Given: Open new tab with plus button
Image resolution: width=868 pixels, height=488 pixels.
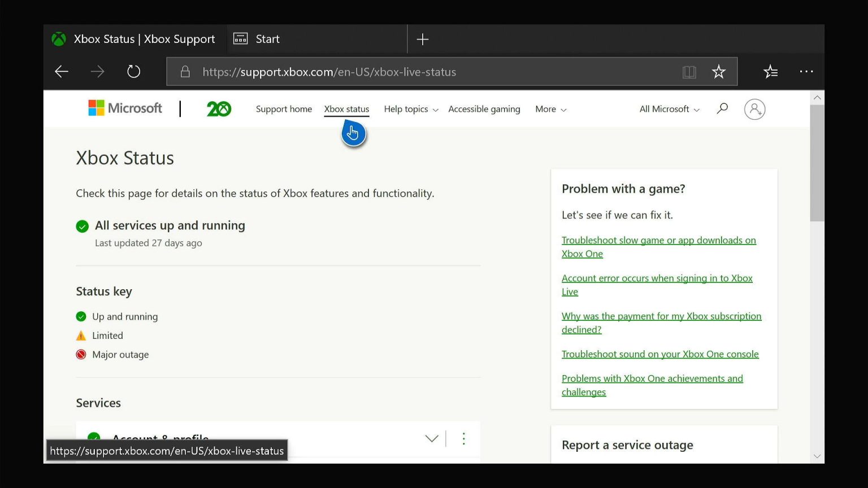Looking at the screenshot, I should point(422,40).
